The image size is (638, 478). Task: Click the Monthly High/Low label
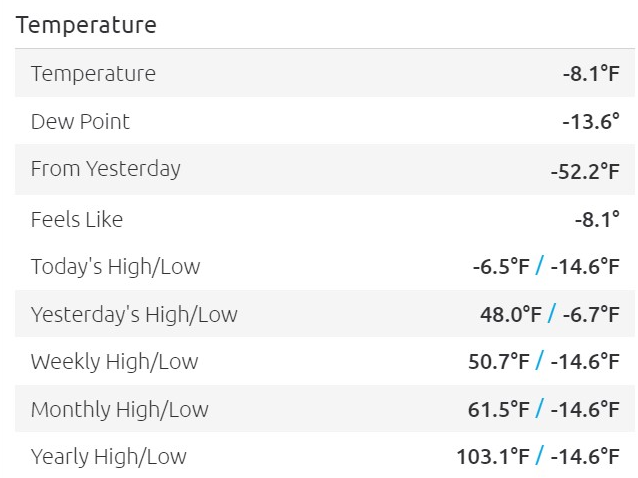pos(119,409)
